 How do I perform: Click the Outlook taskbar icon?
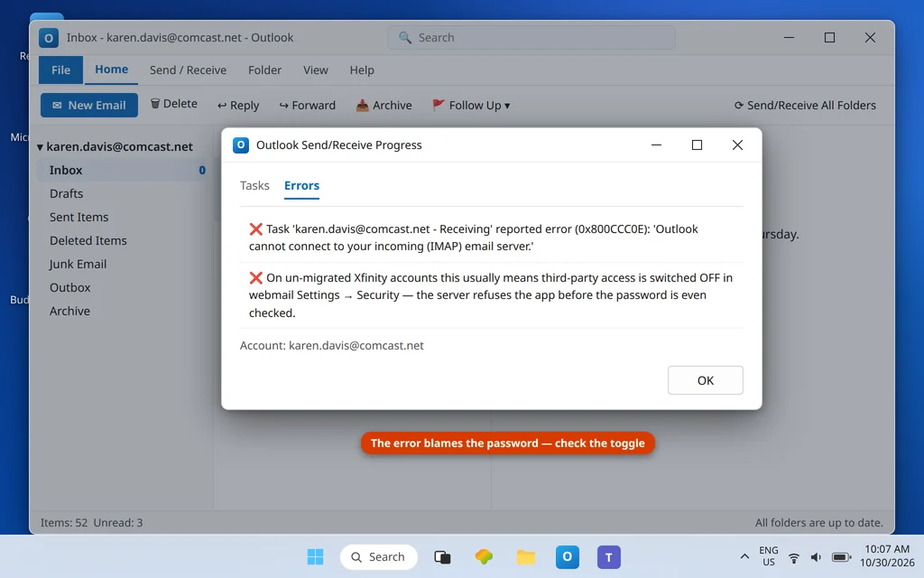tap(567, 556)
